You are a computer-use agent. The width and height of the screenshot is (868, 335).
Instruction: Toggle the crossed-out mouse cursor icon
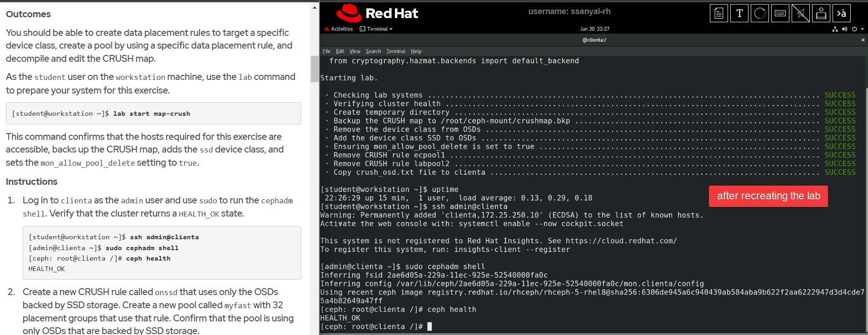click(x=801, y=14)
